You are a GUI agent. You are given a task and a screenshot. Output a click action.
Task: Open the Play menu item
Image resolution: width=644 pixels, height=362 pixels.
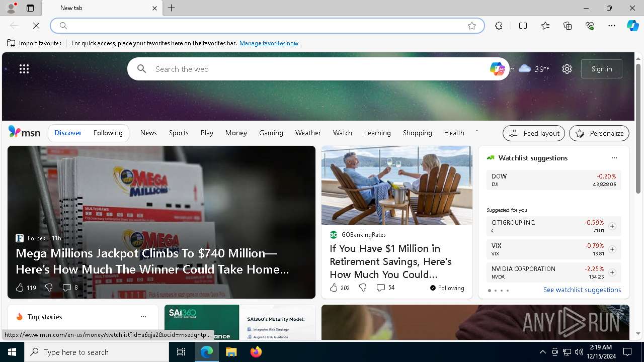pyautogui.click(x=207, y=133)
